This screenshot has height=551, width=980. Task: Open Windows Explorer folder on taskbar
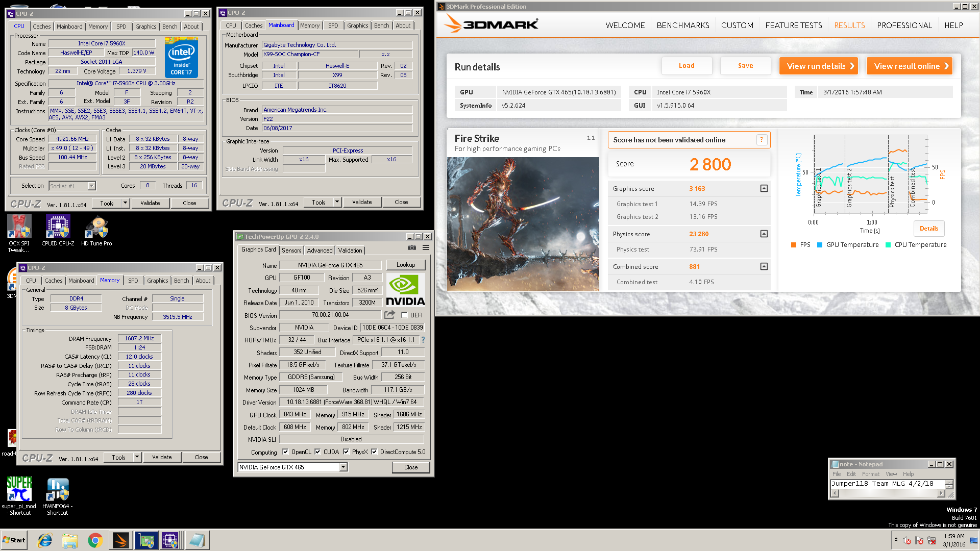coord(70,540)
